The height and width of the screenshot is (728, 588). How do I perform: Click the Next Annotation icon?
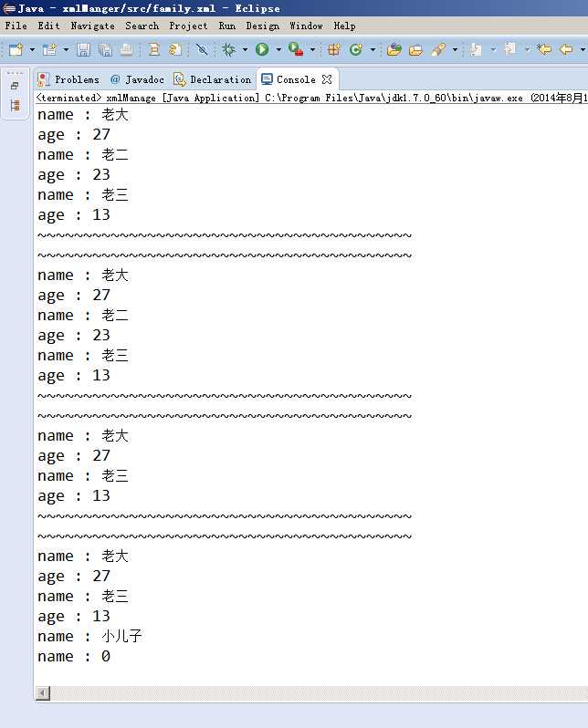point(476,49)
